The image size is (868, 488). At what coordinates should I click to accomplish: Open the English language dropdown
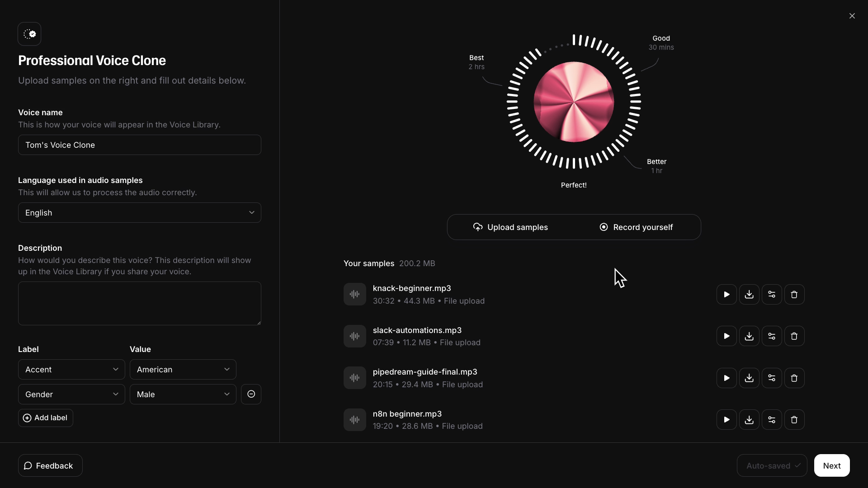pyautogui.click(x=139, y=213)
